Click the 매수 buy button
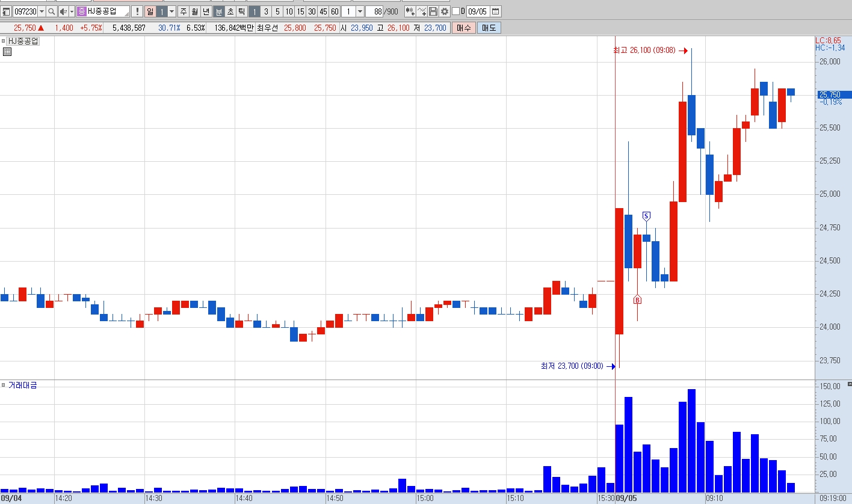 pos(464,28)
